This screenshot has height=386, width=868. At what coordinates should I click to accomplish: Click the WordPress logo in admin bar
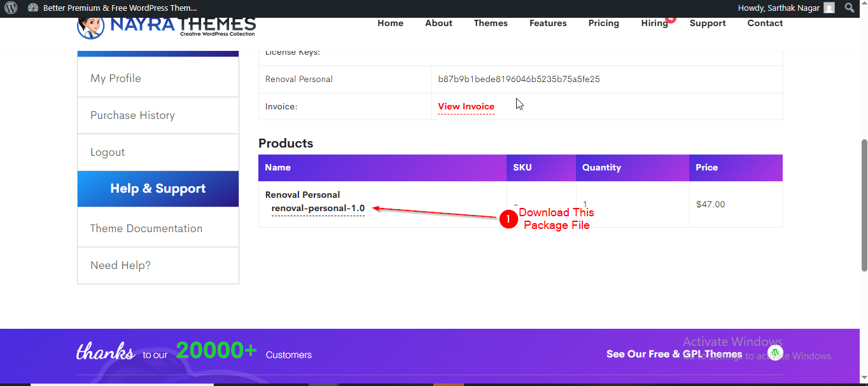[11, 8]
